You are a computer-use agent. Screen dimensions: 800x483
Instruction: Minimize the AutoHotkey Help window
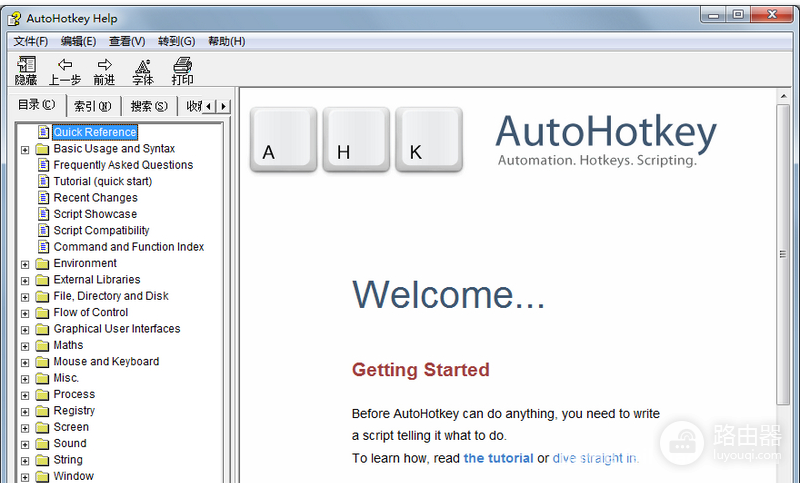(x=713, y=15)
